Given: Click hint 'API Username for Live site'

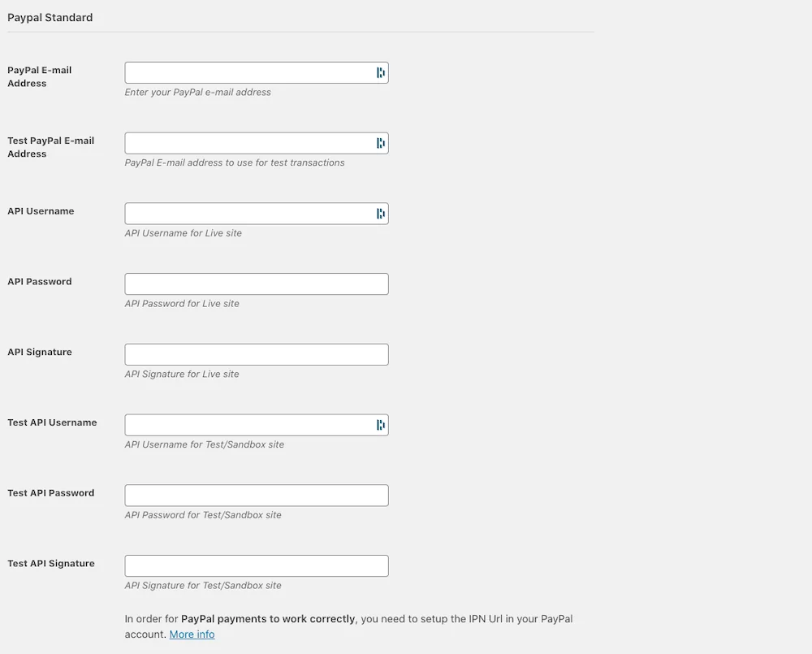Looking at the screenshot, I should coord(183,233).
